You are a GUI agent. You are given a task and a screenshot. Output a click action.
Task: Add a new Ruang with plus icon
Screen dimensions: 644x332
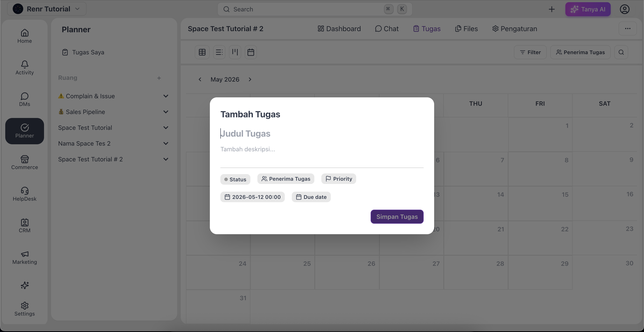(159, 78)
